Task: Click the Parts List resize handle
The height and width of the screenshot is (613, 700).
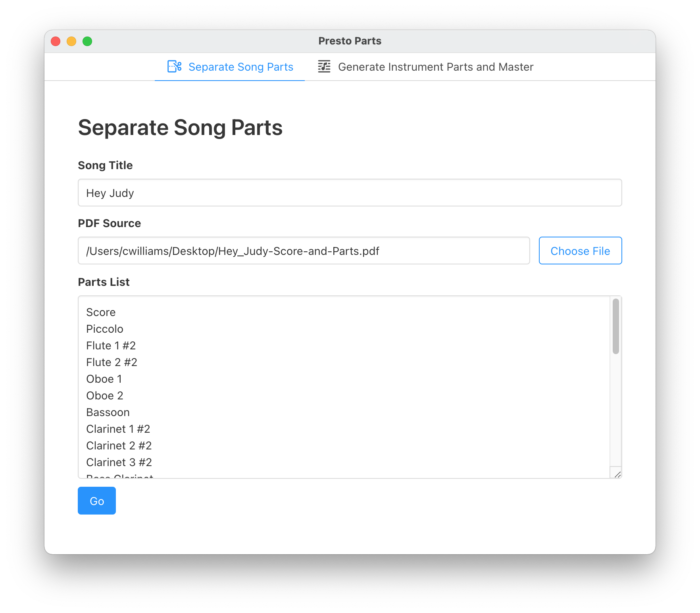Action: click(617, 474)
